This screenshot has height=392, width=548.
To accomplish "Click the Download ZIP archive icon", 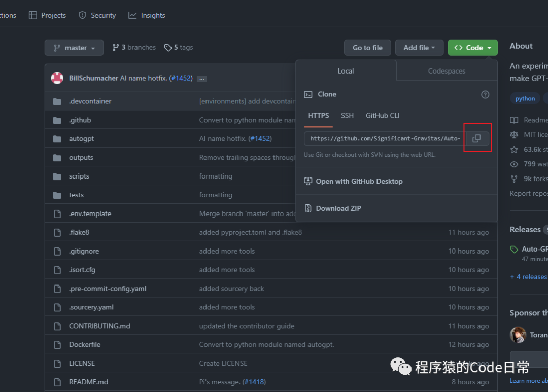I will [308, 208].
